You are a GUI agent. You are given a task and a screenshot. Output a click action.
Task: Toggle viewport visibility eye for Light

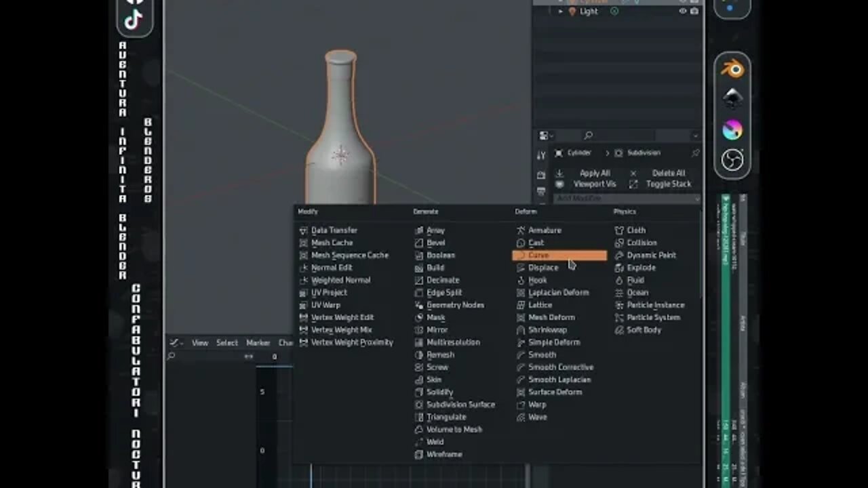coord(683,12)
